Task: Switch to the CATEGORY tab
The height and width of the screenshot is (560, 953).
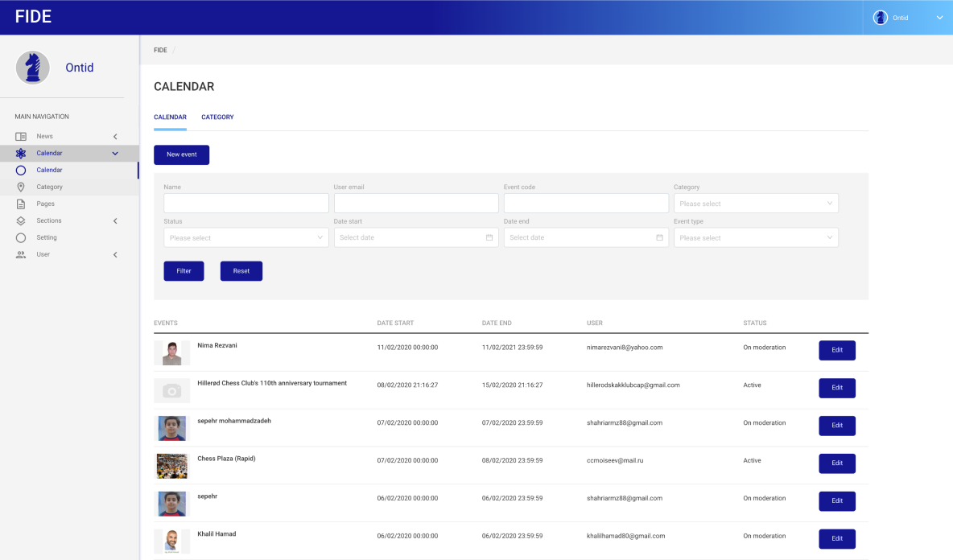Action: 217,117
